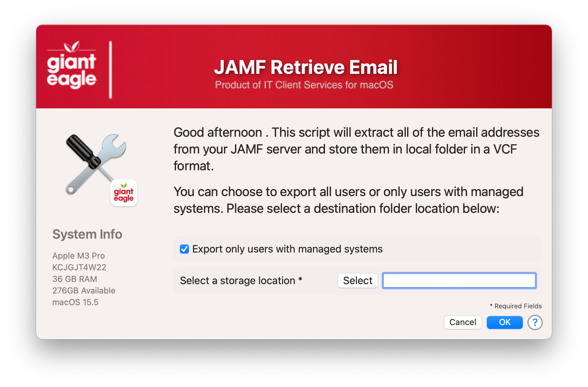This screenshot has width=588, height=387.
Task: Confirm with the OK button
Action: [x=505, y=322]
